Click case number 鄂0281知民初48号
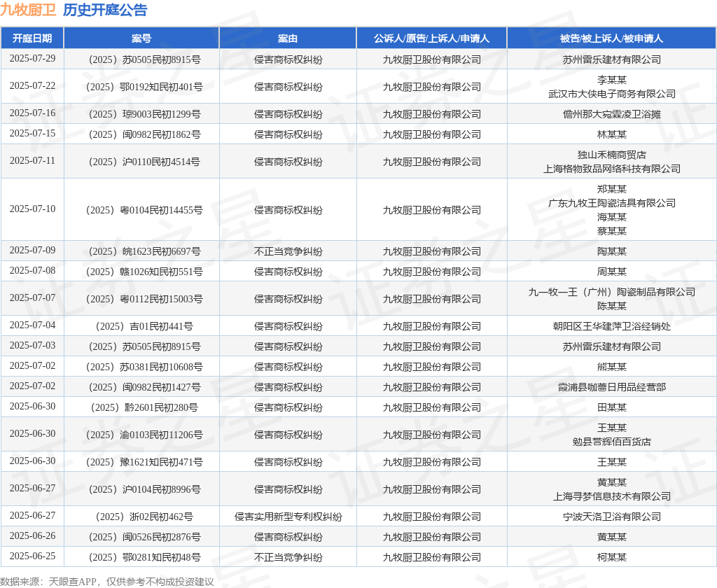Image resolution: width=717 pixels, height=588 pixels. click(x=144, y=557)
